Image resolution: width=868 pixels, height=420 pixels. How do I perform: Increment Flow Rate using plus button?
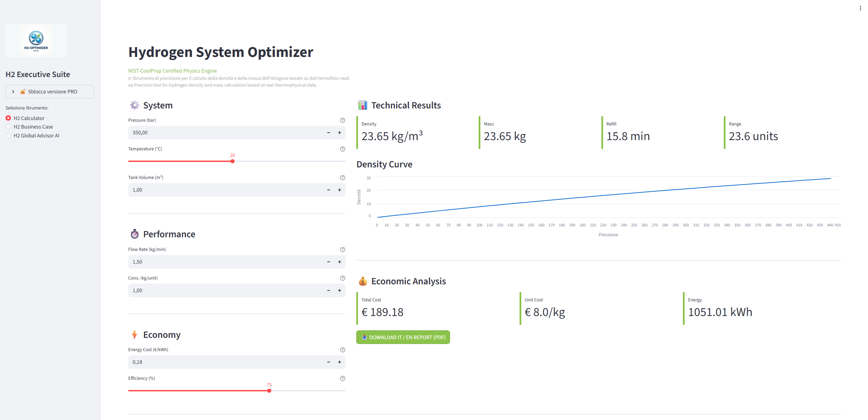[x=340, y=262]
